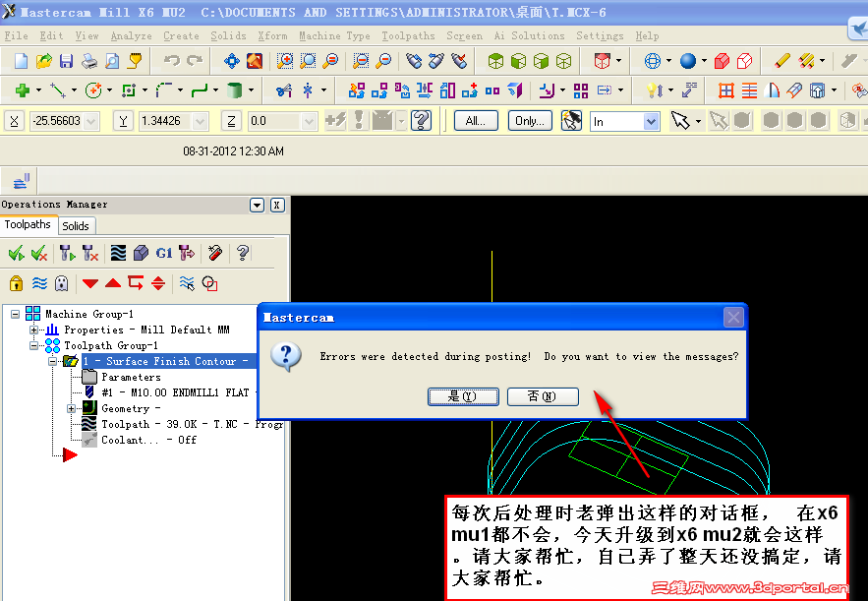Viewport: 868px width, 601px height.
Task: Click inside the X coordinate input field
Action: click(x=59, y=121)
